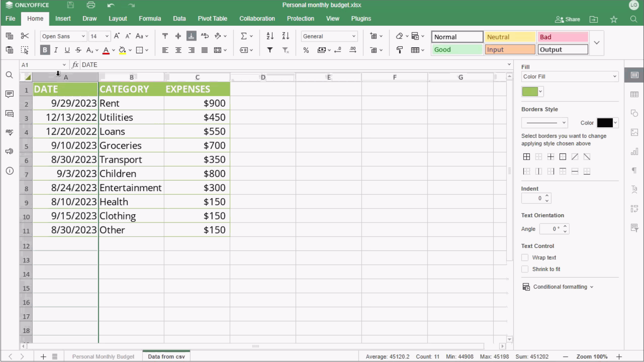Image resolution: width=644 pixels, height=362 pixels.
Task: Click the Undo arrow icon
Action: pyautogui.click(x=111, y=5)
